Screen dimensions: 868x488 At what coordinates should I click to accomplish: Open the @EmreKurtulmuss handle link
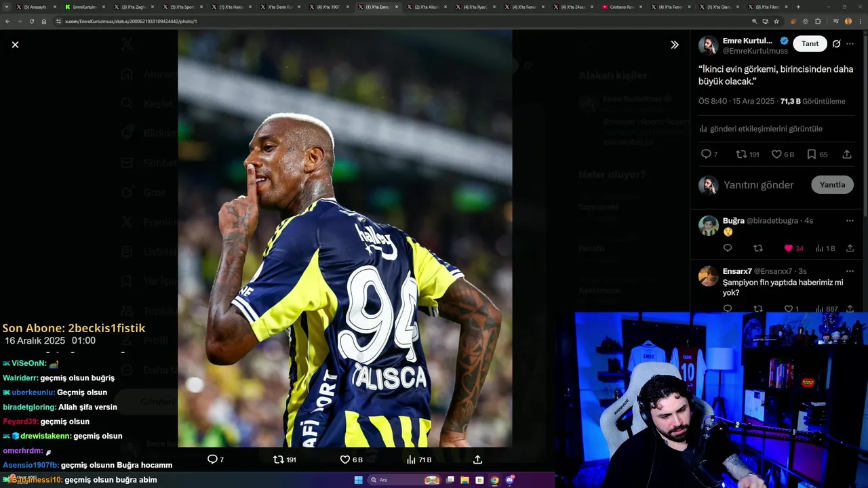[x=755, y=52]
